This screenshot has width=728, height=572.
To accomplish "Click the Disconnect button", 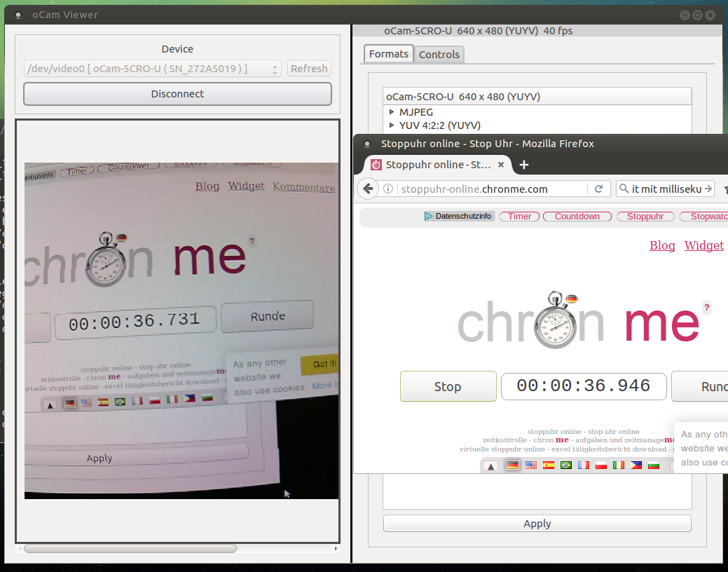I will pyautogui.click(x=177, y=94).
